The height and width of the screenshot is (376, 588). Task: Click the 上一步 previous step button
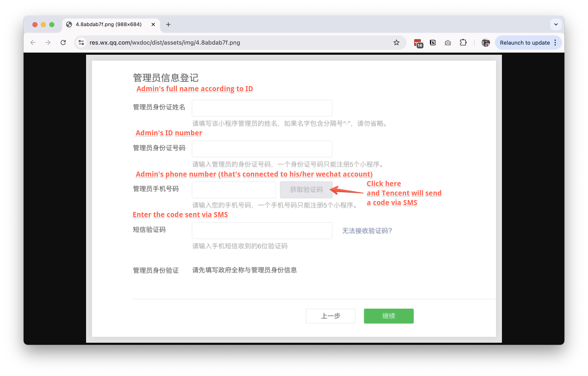tap(331, 316)
